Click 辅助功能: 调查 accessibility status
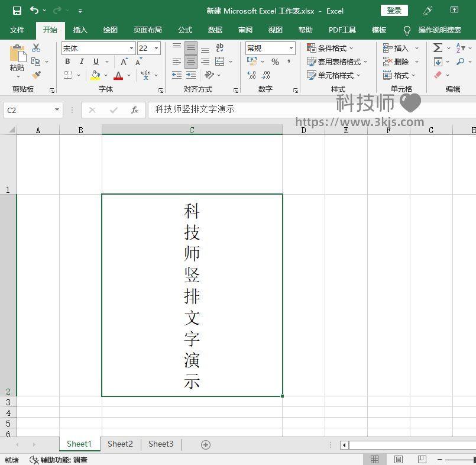The height and width of the screenshot is (465, 476). tap(59, 460)
